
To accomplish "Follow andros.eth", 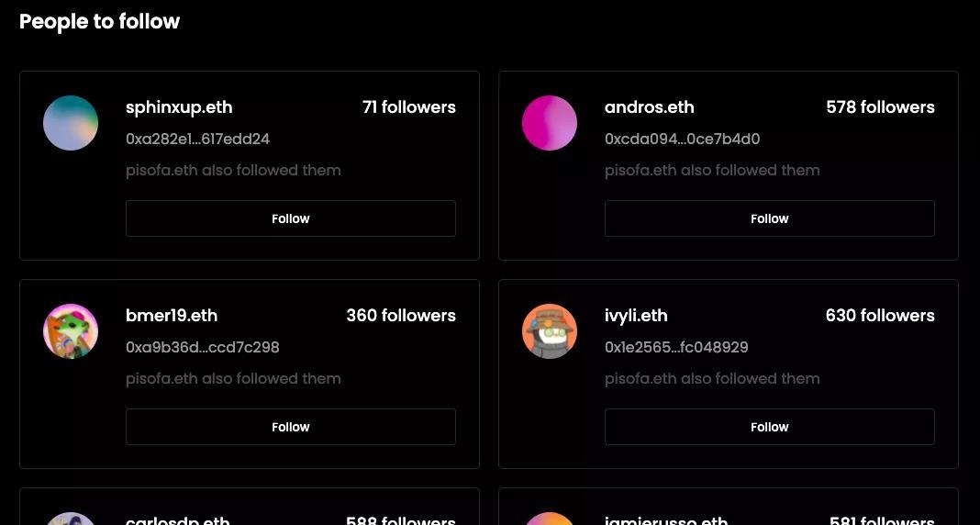I will (769, 218).
